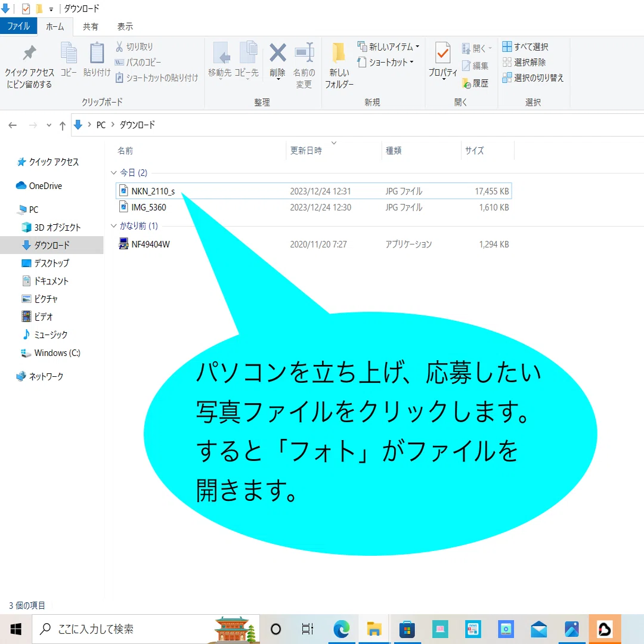Open the ファイル tab
644x644 pixels.
coord(18,26)
